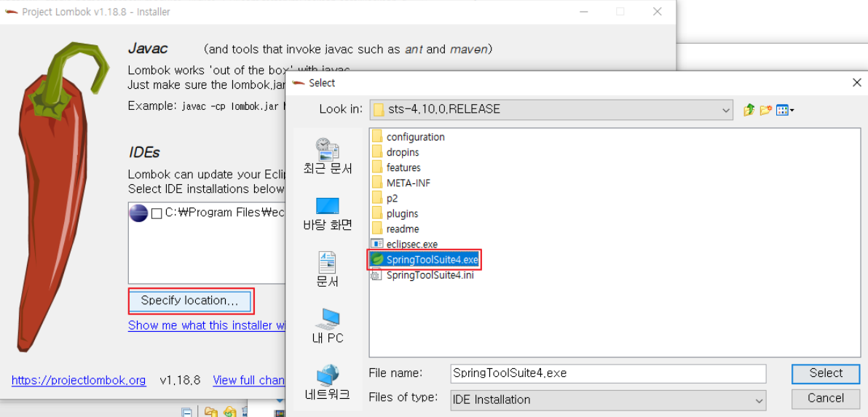Select the p2 folder
The image size is (868, 417).
386,198
